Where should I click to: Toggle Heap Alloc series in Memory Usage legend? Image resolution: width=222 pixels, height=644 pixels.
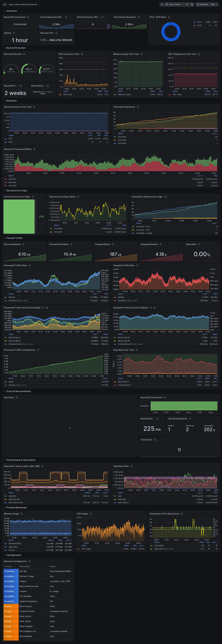pyautogui.click(x=13, y=547)
